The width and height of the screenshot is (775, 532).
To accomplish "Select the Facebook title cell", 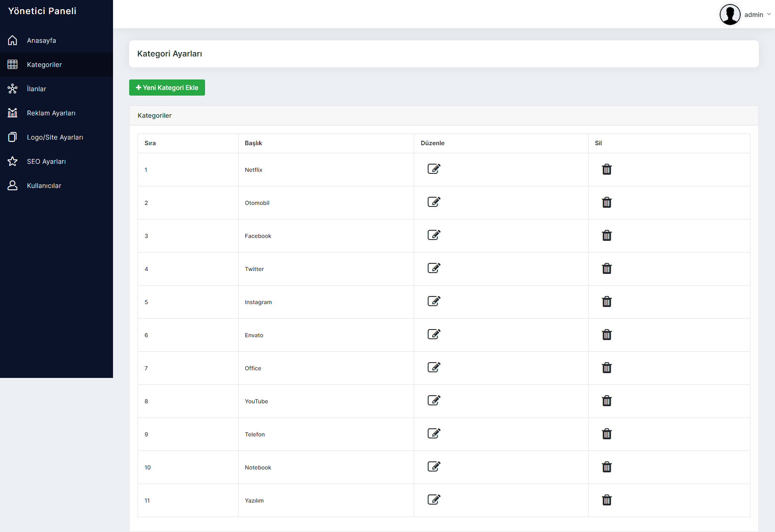I will coord(326,236).
